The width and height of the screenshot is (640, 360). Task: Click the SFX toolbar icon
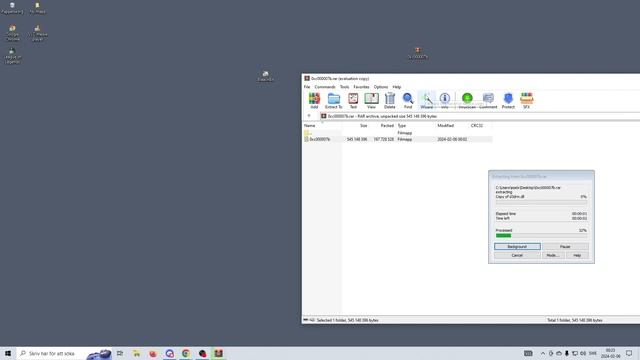tap(527, 100)
